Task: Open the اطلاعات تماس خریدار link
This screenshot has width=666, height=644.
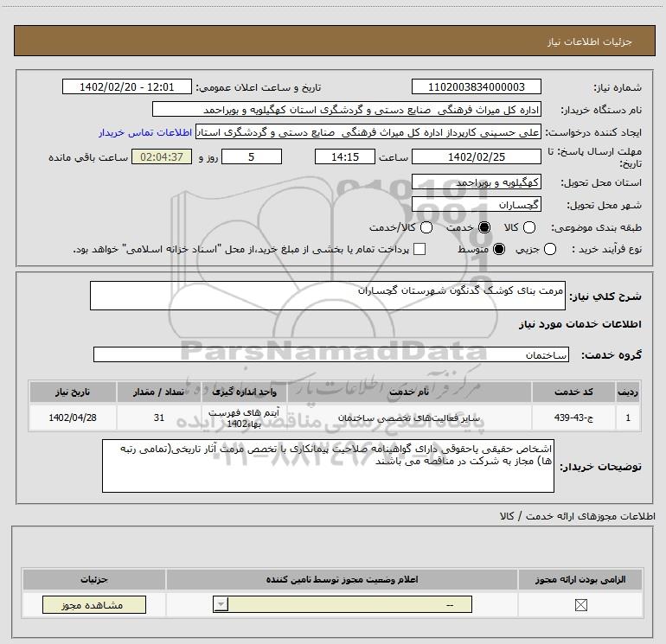Action: pyautogui.click(x=145, y=132)
